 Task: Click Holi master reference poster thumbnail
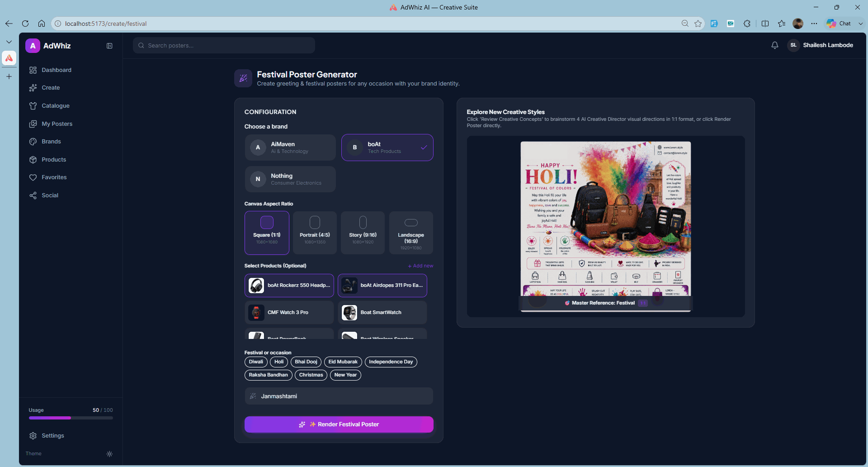606,227
